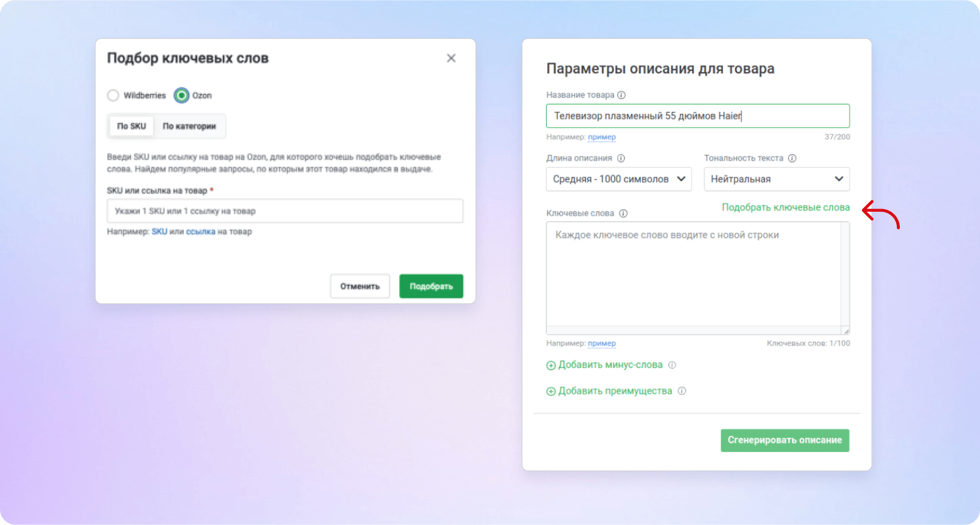Click info icon after Добавить минус-слова
The image size is (980, 525).
672,365
